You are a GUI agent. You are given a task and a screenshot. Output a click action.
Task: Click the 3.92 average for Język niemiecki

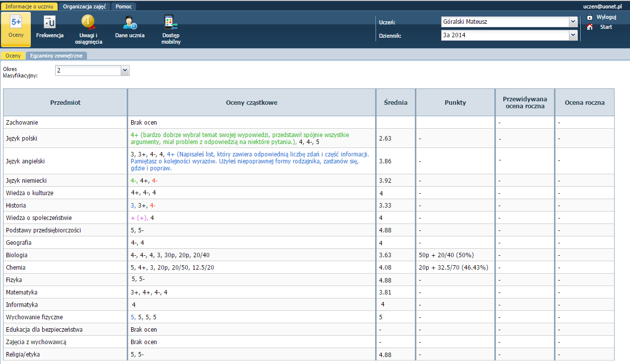(x=385, y=181)
